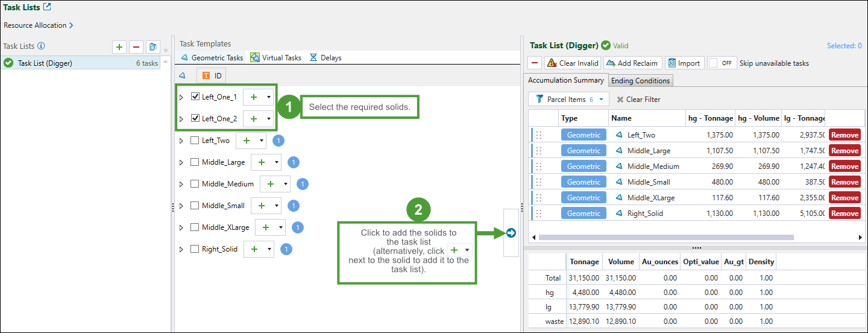
Task: Remove the Middle_Small task
Action: (844, 182)
